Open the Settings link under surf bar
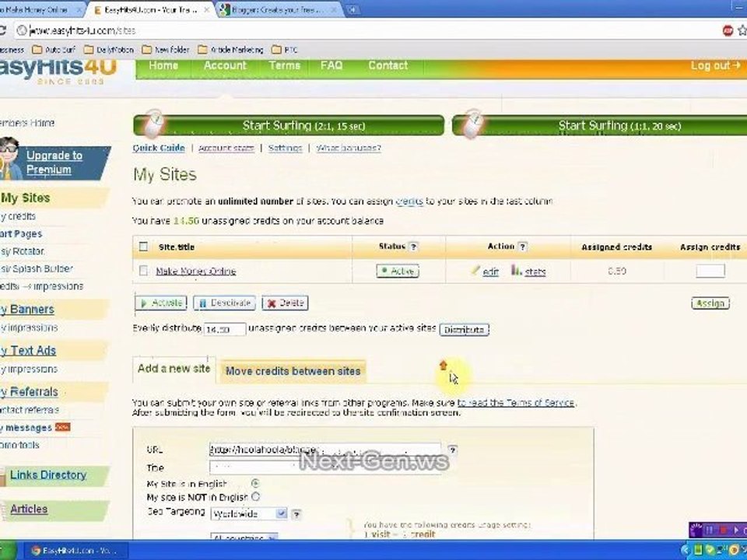Viewport: 747px width, 560px height. [x=285, y=148]
